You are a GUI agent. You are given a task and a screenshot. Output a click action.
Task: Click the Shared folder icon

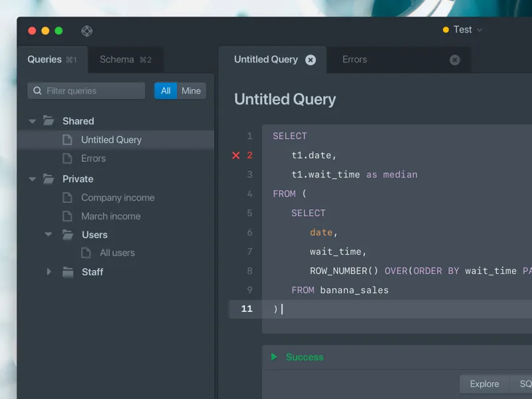49,120
